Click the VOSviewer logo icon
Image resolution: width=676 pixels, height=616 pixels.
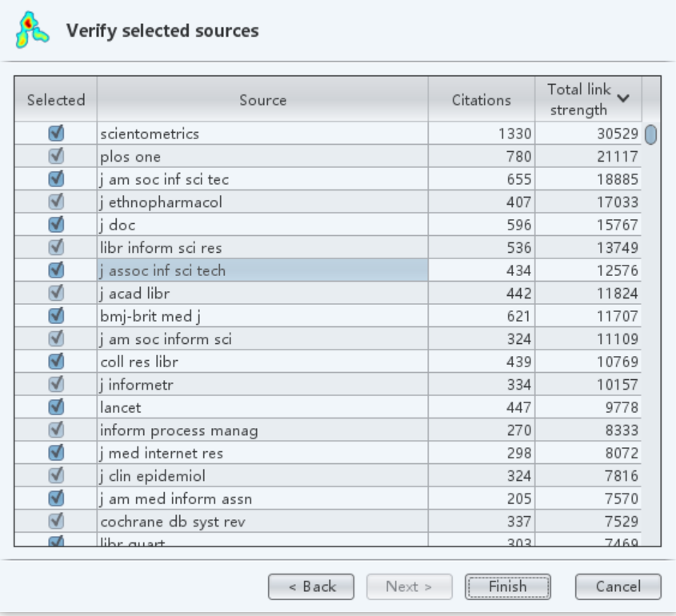(28, 30)
